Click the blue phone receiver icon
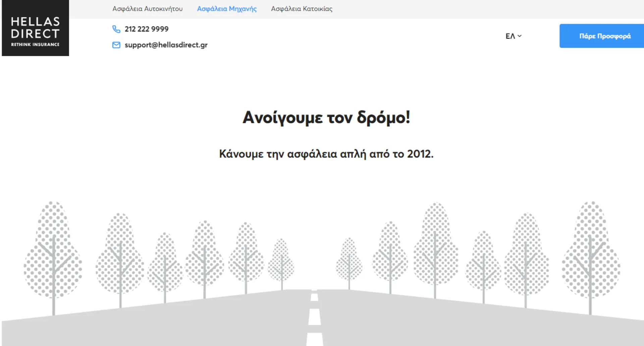Image resolution: width=644 pixels, height=346 pixels. 116,29
